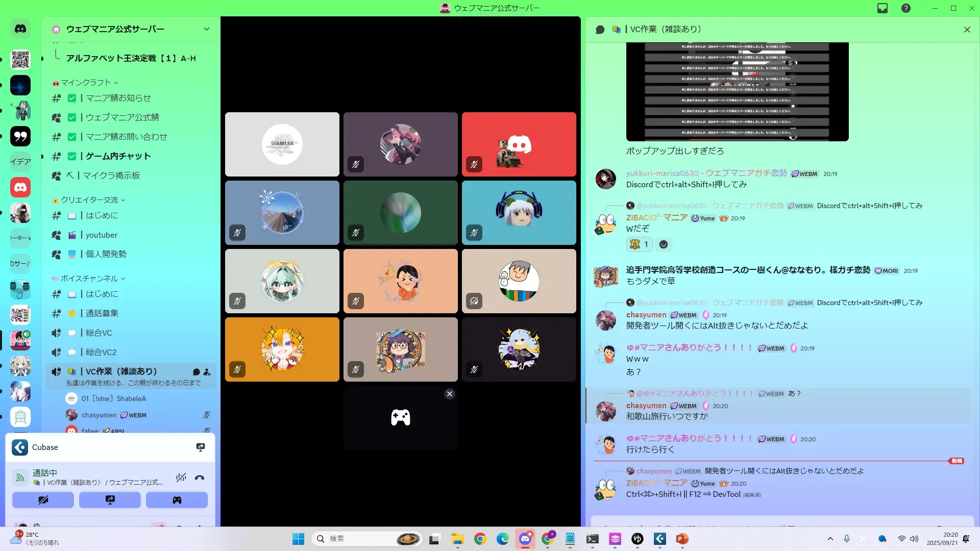Dismiss the gamepad activity tile

click(449, 394)
